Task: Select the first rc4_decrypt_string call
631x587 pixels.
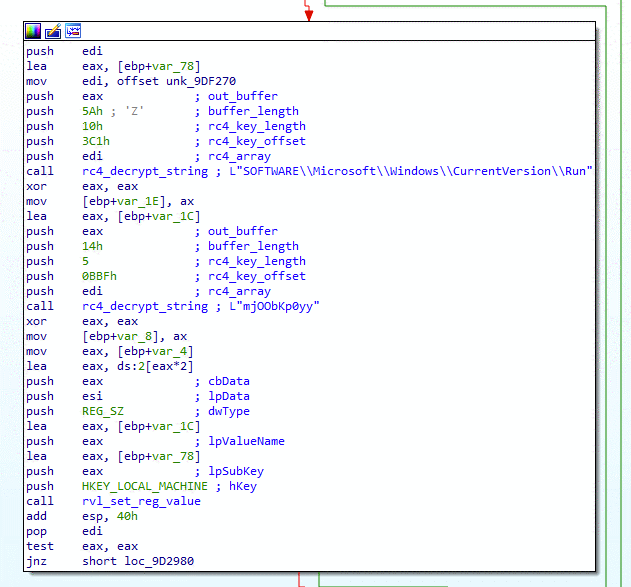Action: pos(145,171)
